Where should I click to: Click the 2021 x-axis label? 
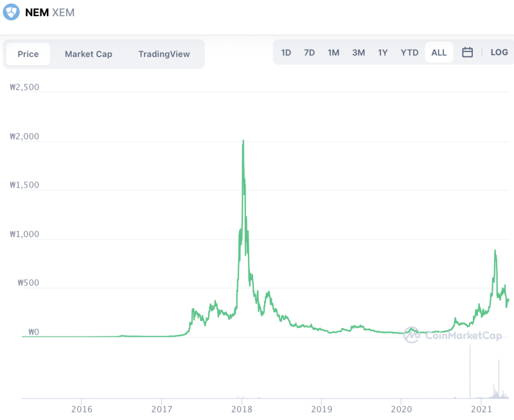coord(481,409)
